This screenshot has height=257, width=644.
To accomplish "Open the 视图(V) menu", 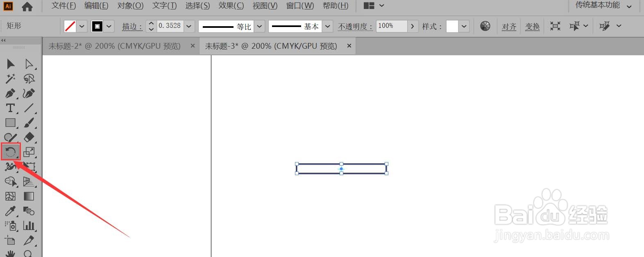I will (265, 6).
